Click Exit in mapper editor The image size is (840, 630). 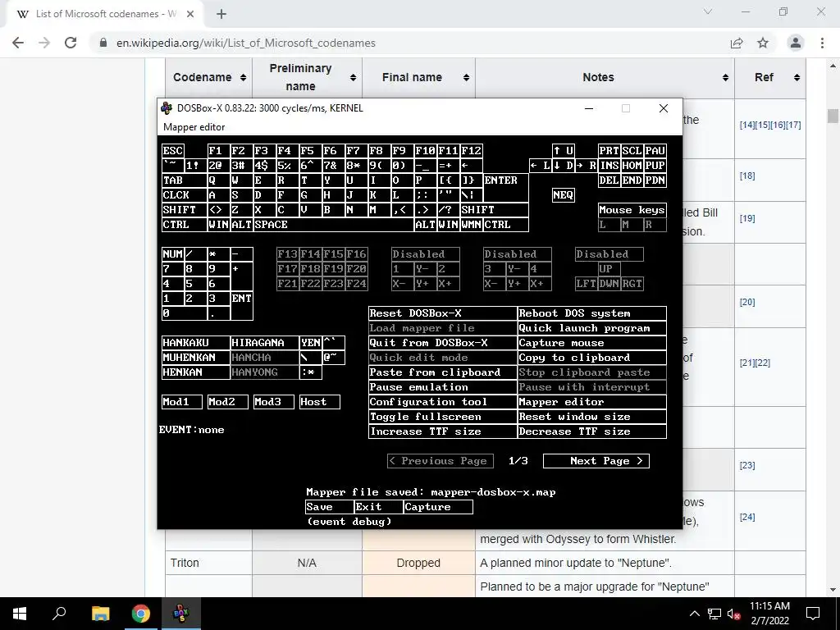(378, 507)
